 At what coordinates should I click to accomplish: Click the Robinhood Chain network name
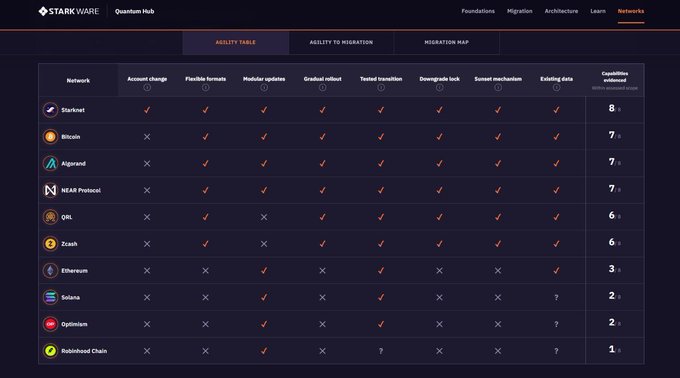click(84, 351)
